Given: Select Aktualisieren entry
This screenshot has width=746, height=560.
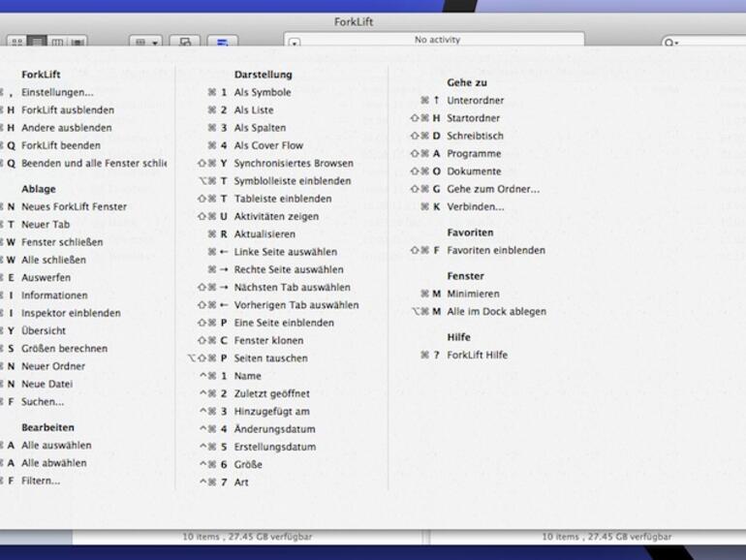Looking at the screenshot, I should 264,234.
